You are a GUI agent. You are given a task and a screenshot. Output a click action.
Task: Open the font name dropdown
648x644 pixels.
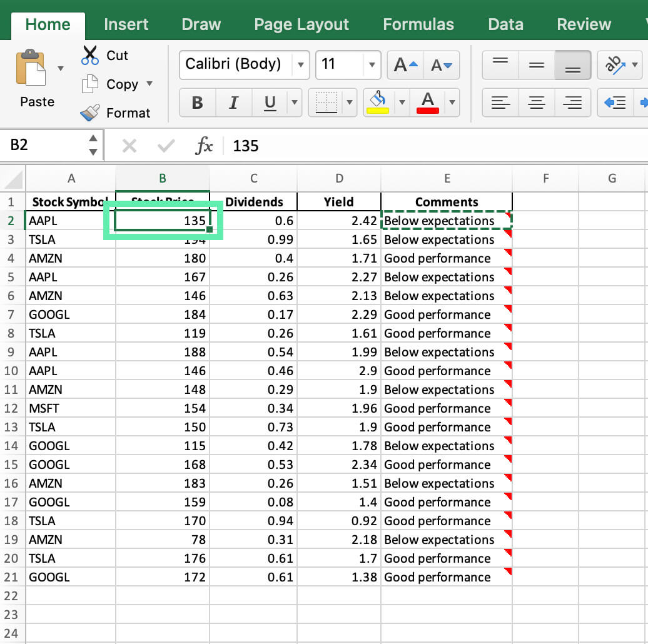click(x=301, y=65)
